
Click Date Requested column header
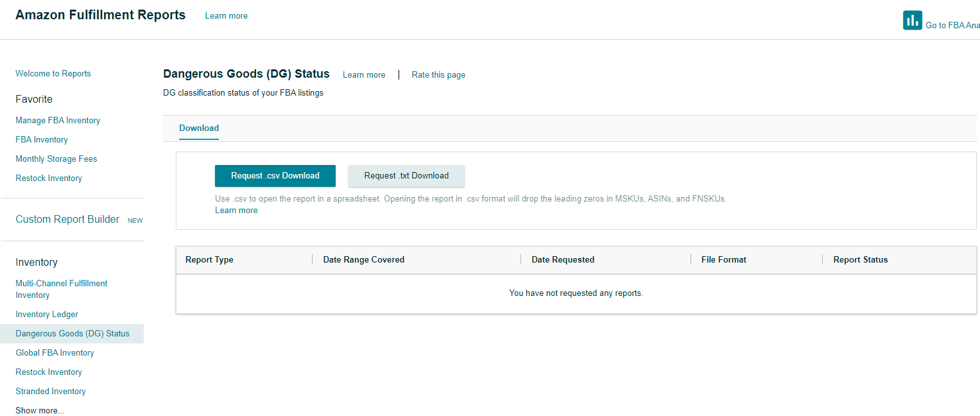(563, 259)
